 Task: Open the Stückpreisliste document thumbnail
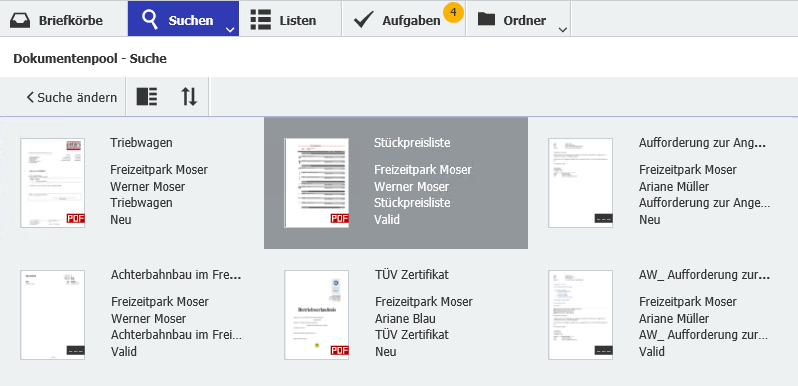point(317,183)
